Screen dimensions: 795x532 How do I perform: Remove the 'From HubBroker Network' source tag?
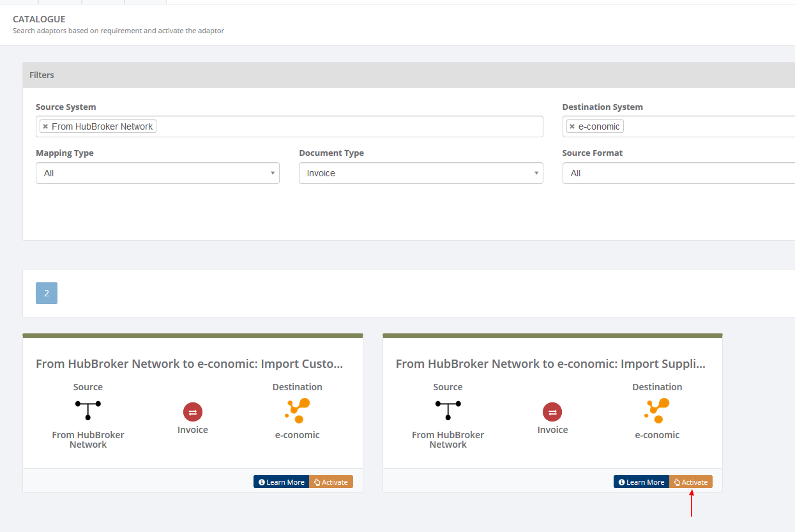(x=45, y=126)
